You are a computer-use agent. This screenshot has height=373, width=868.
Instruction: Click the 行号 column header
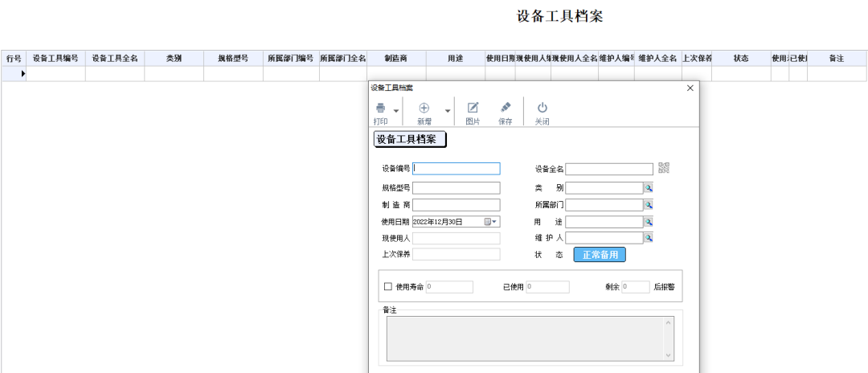pos(14,58)
